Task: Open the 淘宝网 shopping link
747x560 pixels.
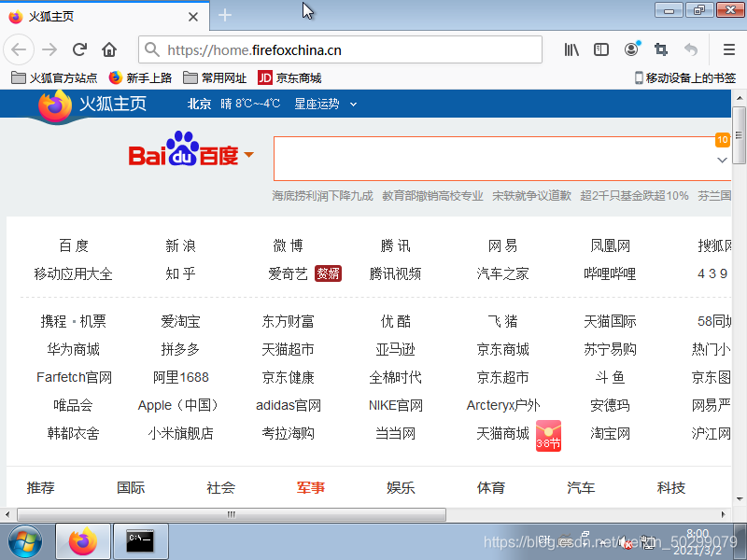Action: click(x=610, y=433)
